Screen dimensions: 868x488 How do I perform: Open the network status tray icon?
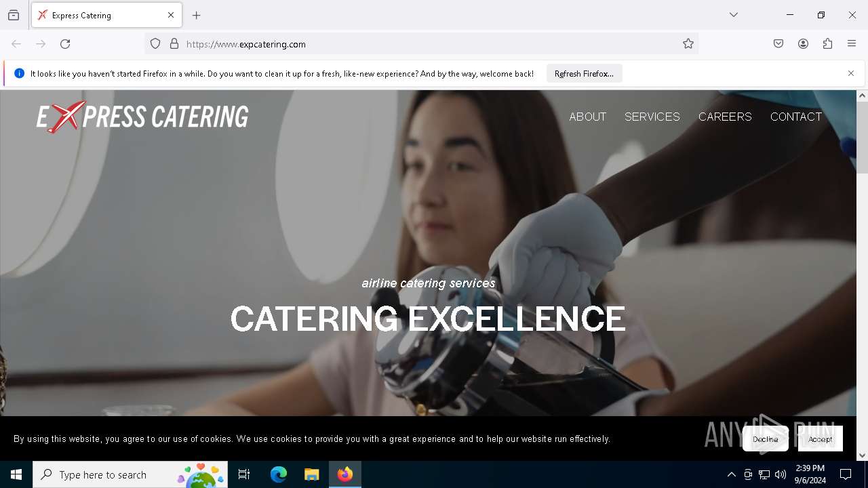point(764,475)
